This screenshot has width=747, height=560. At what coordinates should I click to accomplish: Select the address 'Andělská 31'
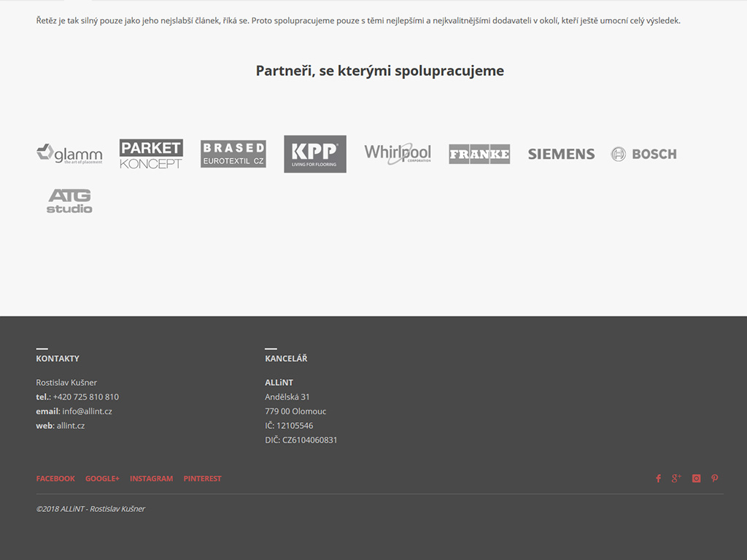pos(287,397)
